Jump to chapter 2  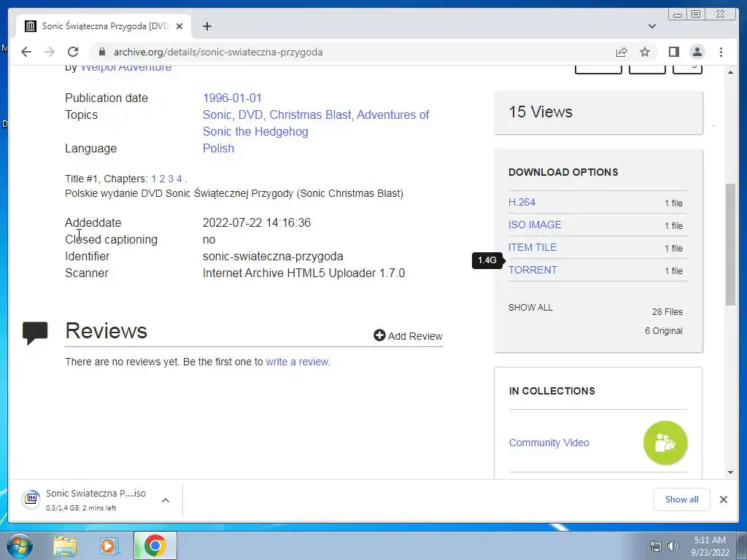(162, 179)
